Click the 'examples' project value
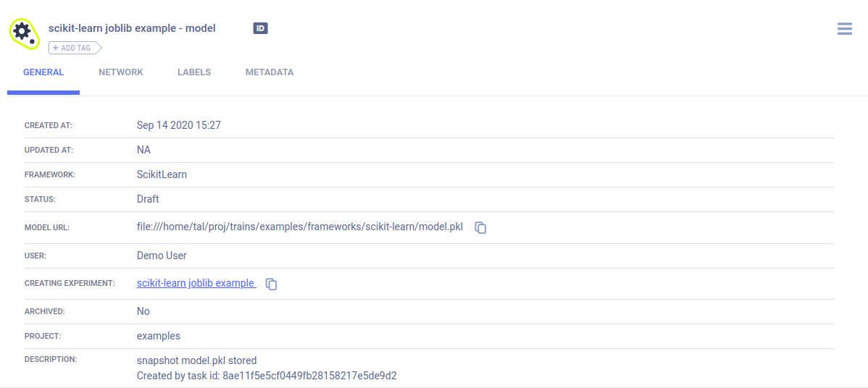Viewport: 868px width, 388px height. click(x=158, y=336)
